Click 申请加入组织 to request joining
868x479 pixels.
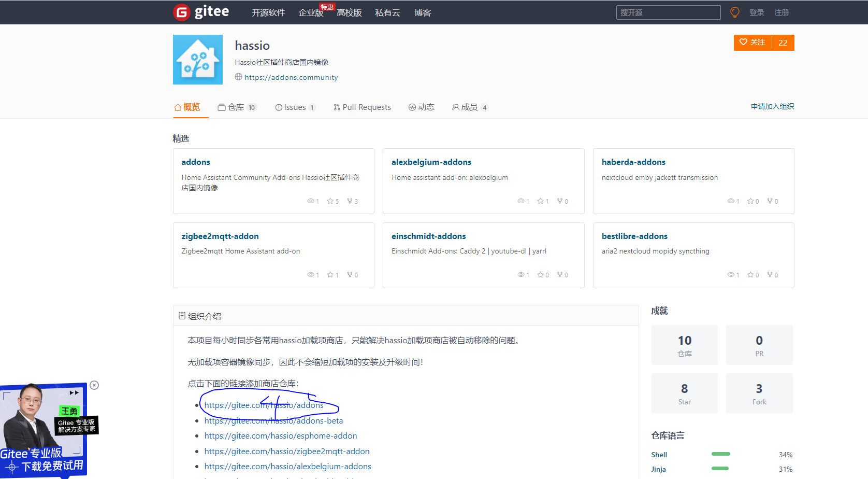coord(772,106)
